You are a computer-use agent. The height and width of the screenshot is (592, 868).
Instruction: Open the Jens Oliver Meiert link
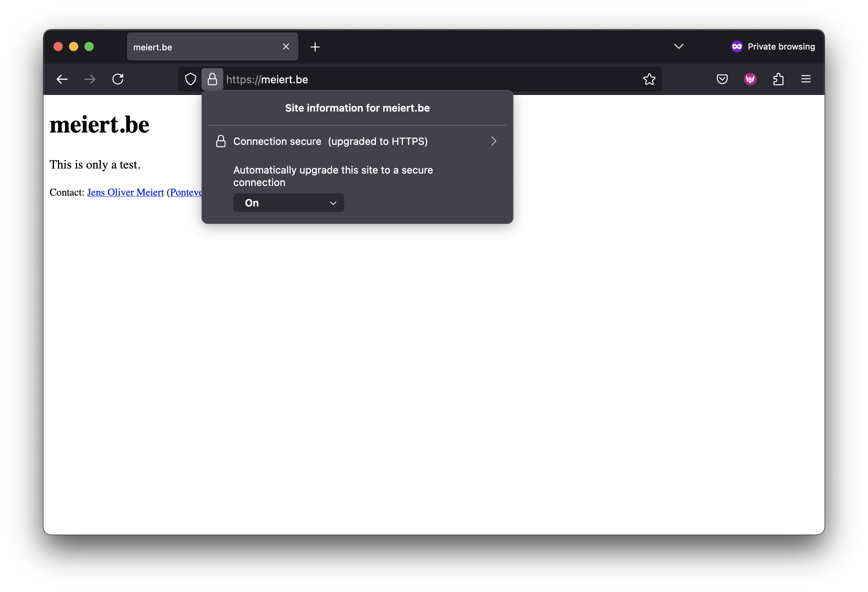[125, 192]
